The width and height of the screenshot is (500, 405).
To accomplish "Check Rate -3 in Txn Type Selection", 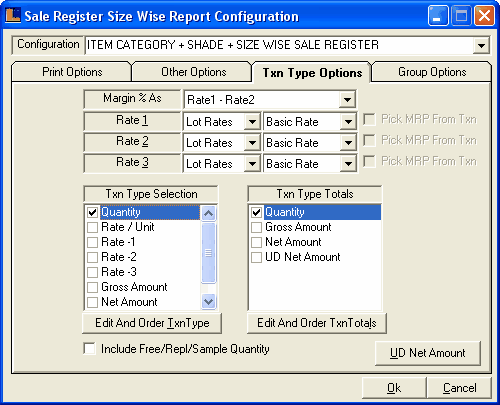I will [x=92, y=273].
